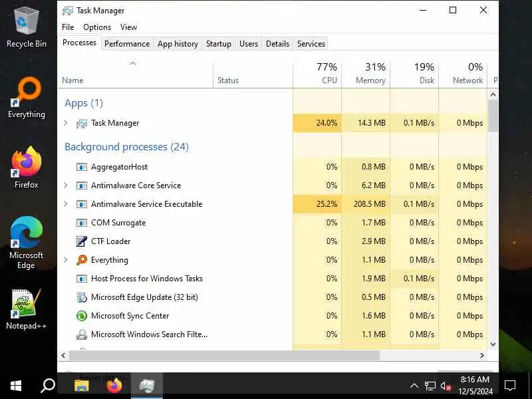Image resolution: width=532 pixels, height=399 pixels.
Task: Sort processes by Disk column
Action: point(414,74)
